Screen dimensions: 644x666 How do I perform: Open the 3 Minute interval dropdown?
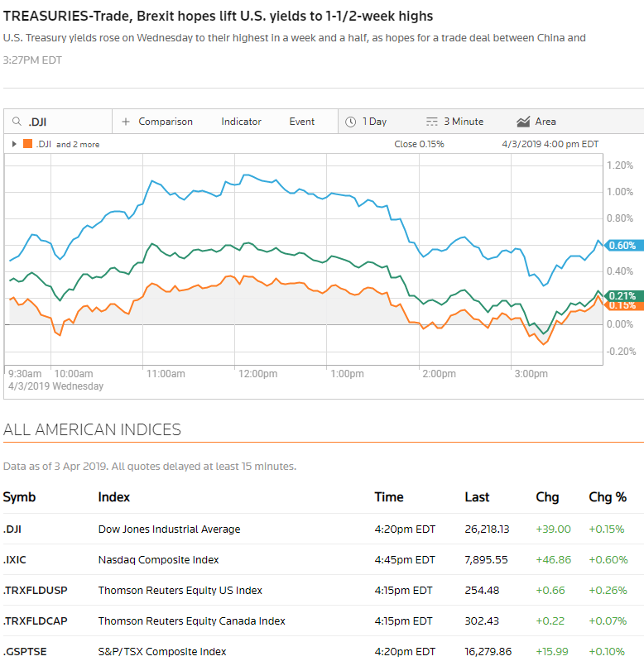464,122
